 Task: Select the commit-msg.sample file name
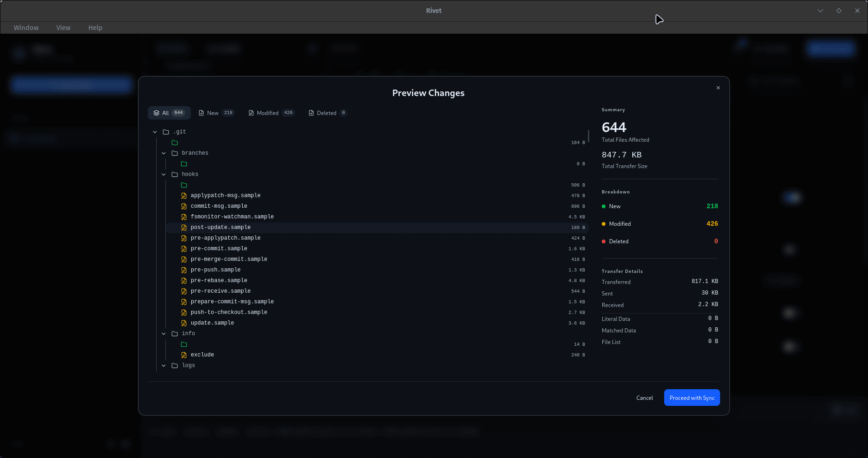(x=219, y=206)
